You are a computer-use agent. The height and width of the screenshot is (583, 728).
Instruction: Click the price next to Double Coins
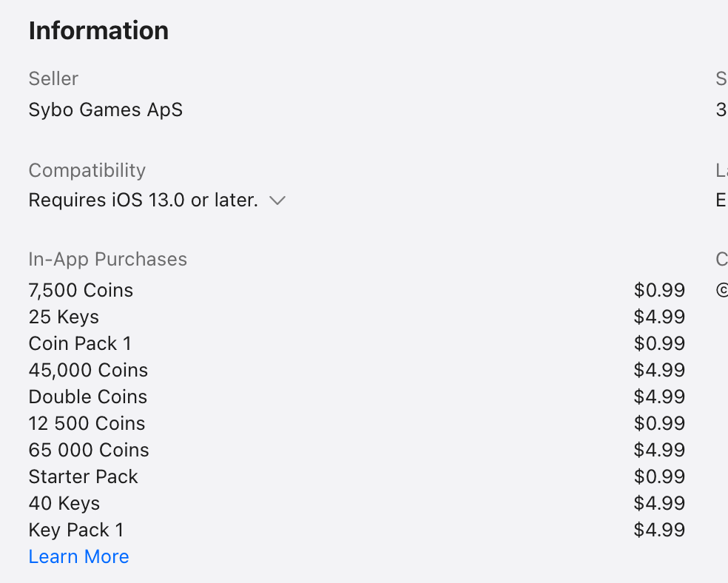point(659,397)
